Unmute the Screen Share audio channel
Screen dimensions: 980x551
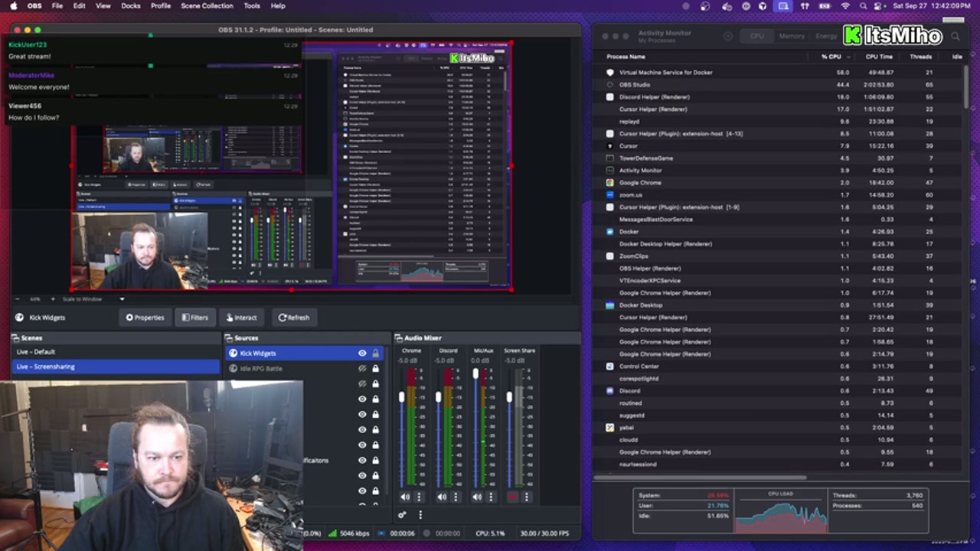[512, 497]
